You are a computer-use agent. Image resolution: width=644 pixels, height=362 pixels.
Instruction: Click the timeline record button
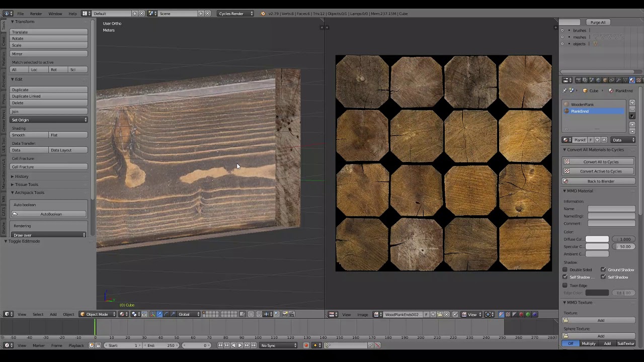click(306, 345)
